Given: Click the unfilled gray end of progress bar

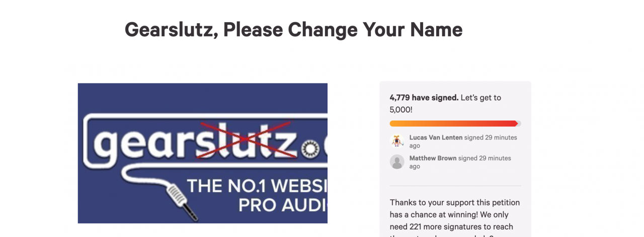Looking at the screenshot, I should click(x=519, y=124).
